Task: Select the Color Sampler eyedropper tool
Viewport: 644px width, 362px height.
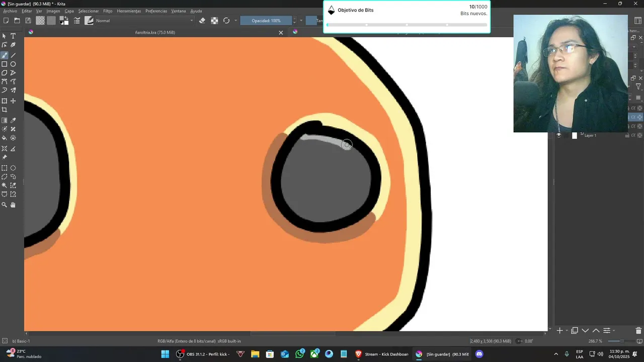Action: [x=13, y=120]
